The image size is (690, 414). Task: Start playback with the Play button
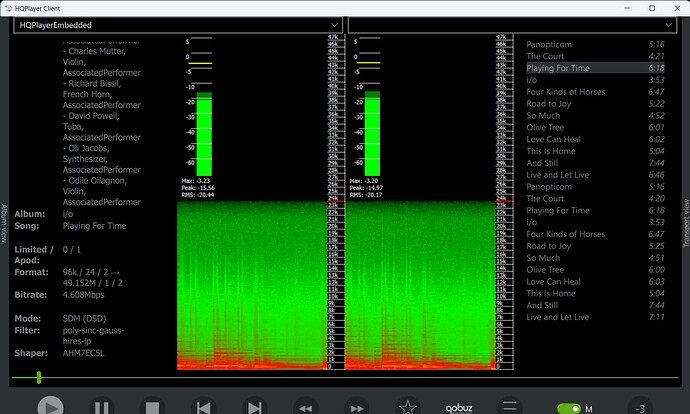51,407
